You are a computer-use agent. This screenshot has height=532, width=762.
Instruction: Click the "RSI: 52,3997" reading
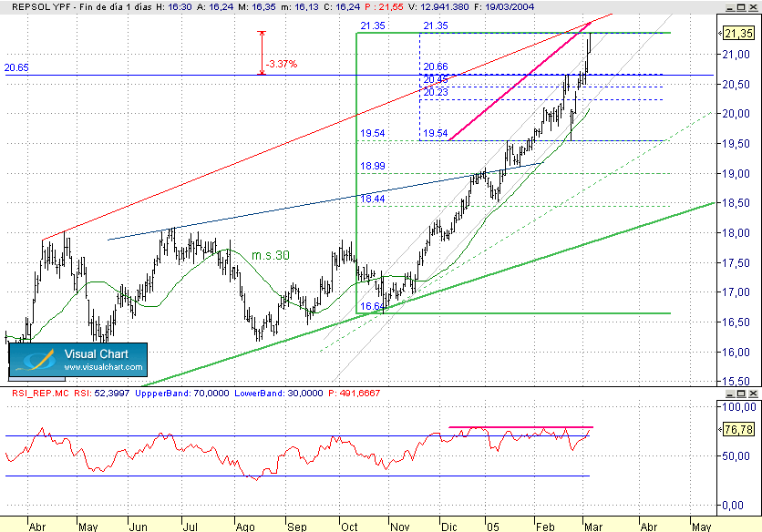coord(101,393)
